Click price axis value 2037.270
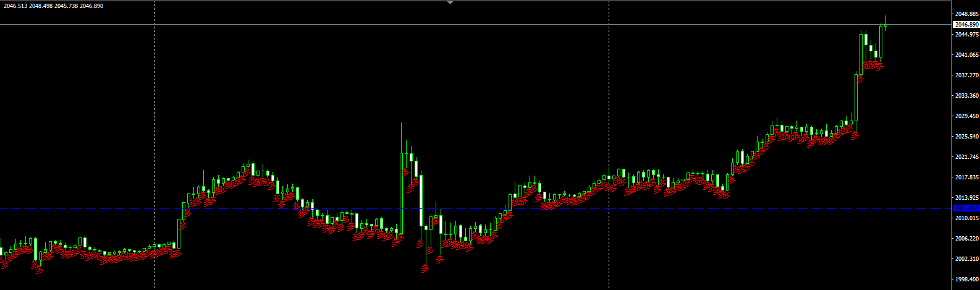Viewport: 980px width, 290px height. [967, 75]
